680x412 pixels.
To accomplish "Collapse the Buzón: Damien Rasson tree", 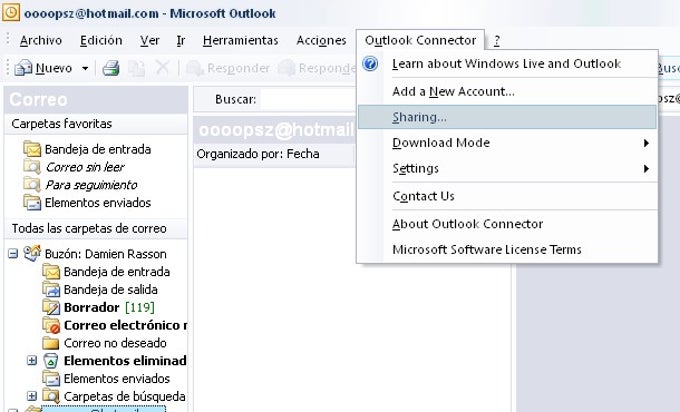I will point(13,253).
